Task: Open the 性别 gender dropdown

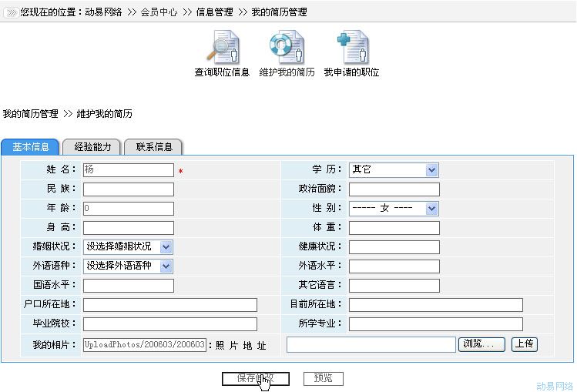Action: tap(431, 209)
